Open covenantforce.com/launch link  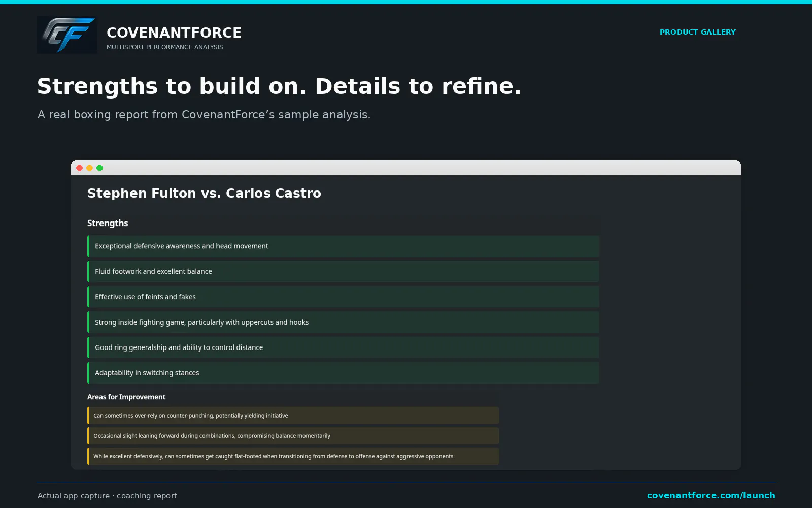[x=711, y=495]
